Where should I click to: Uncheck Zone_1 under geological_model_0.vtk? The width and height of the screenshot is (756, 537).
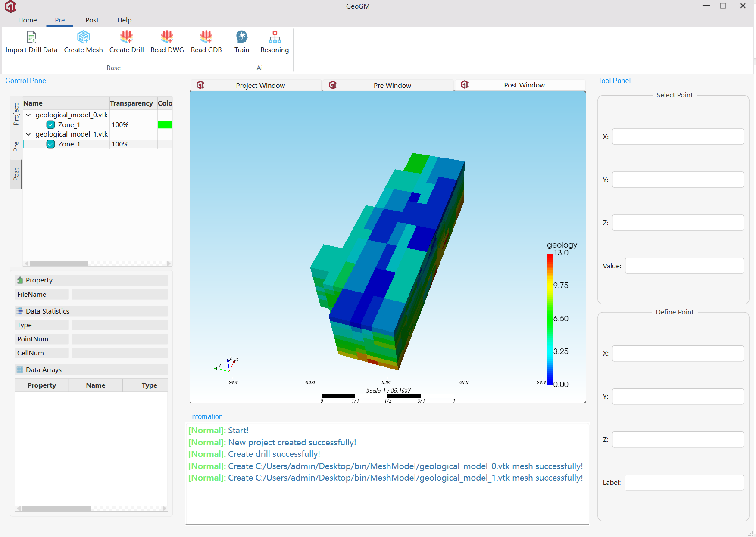(51, 125)
